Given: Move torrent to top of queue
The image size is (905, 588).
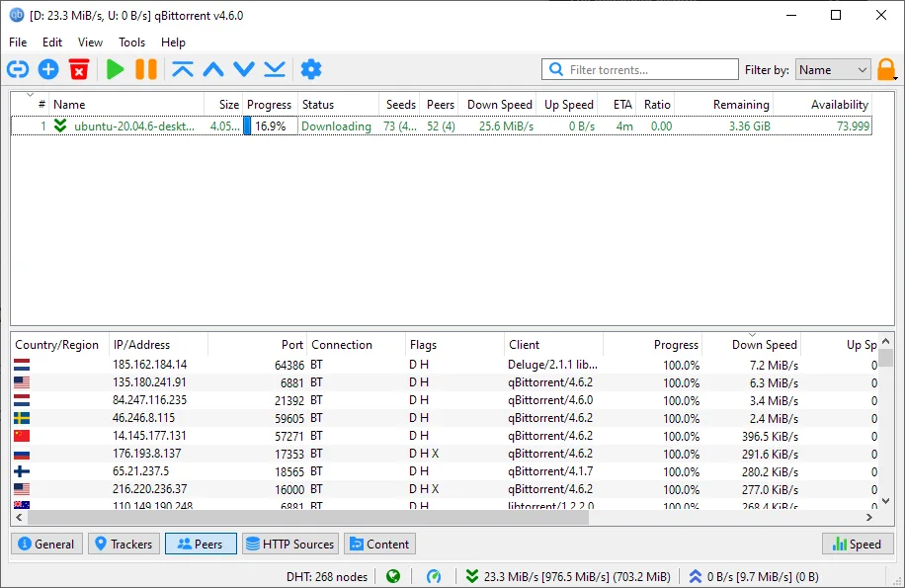Looking at the screenshot, I should 183,70.
